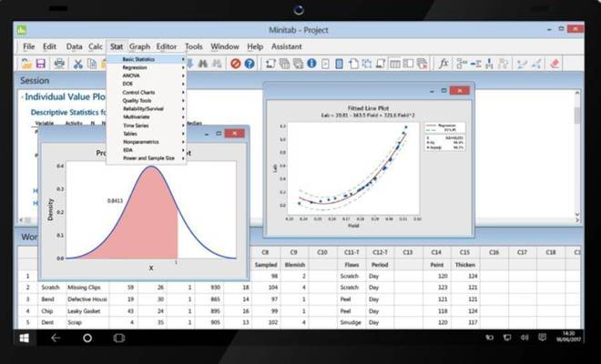
Task: Click the volume speaker tray icon
Action: pyautogui.click(x=525, y=338)
